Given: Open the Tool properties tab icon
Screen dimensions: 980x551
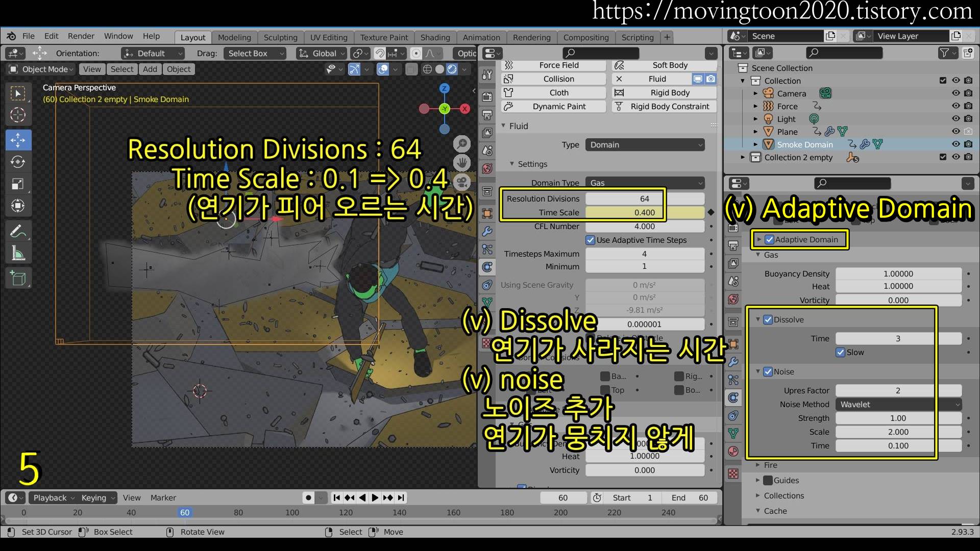Looking at the screenshot, I should (x=487, y=75).
